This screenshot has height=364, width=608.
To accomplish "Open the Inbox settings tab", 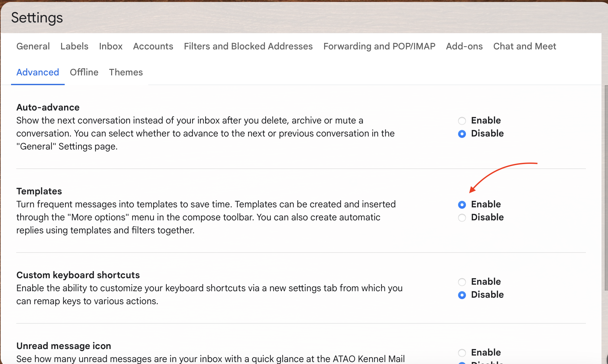I will click(111, 46).
